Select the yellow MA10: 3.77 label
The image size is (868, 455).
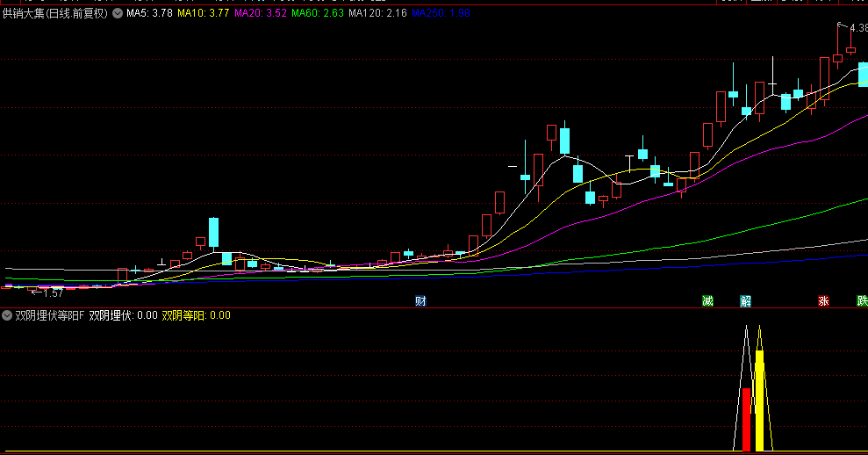pyautogui.click(x=203, y=13)
